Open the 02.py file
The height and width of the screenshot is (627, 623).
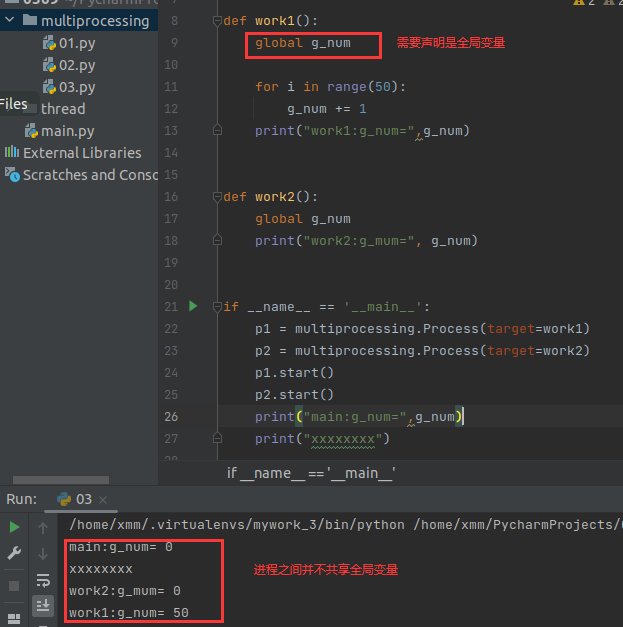77,65
